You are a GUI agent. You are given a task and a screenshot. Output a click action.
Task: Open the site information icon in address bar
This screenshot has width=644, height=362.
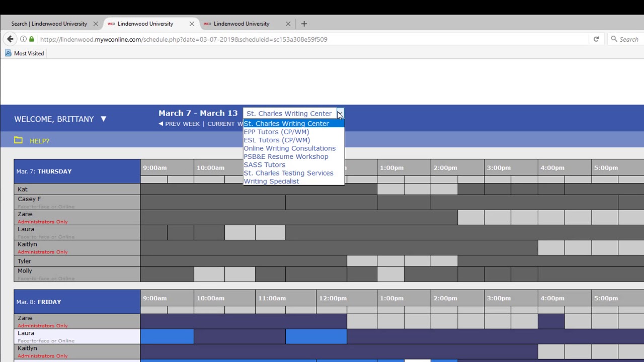[x=23, y=39]
